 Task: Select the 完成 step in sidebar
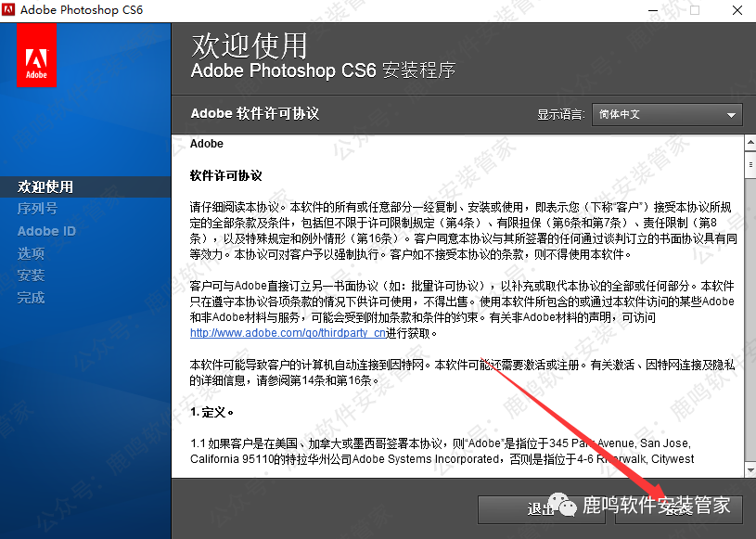tap(31, 298)
